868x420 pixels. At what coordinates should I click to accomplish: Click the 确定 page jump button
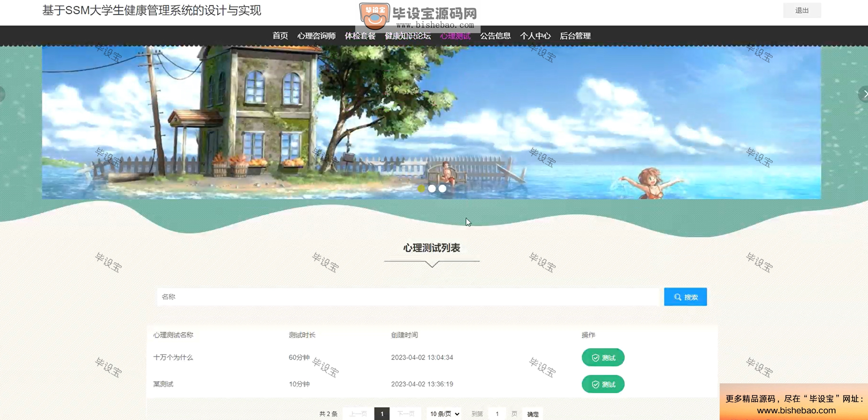[533, 414]
